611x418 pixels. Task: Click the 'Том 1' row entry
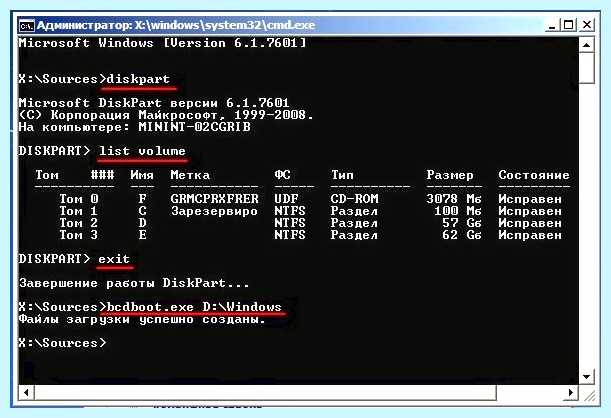(x=78, y=211)
